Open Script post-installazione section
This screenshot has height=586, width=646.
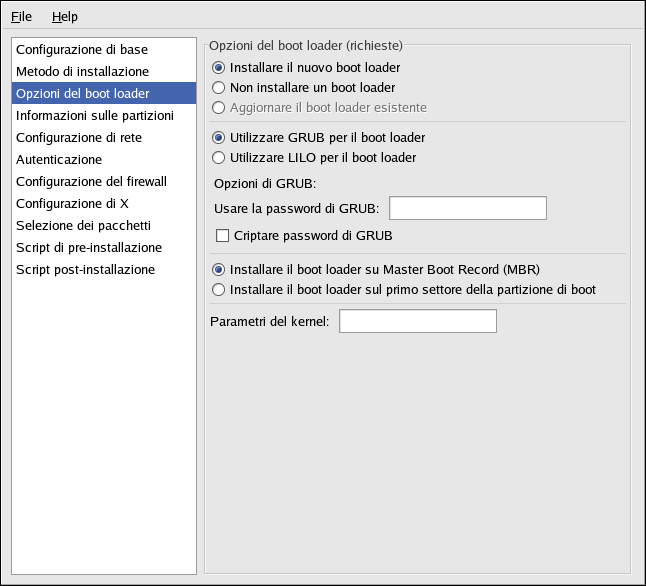[x=104, y=270]
